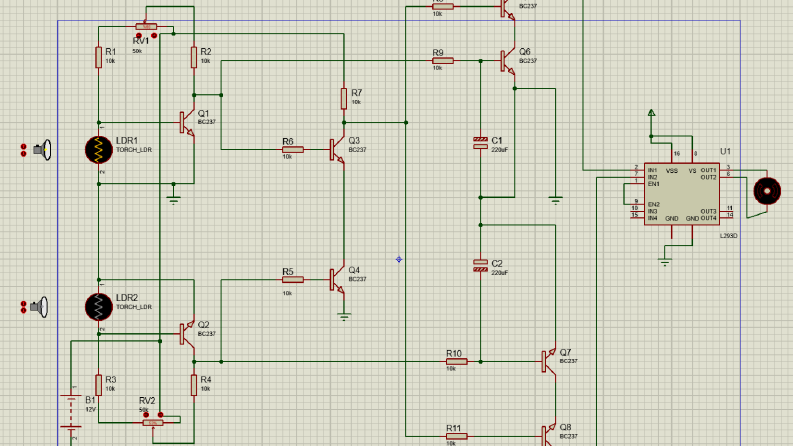Select transistor Q4 symbol
This screenshot has width=793, height=446.
tap(338, 279)
